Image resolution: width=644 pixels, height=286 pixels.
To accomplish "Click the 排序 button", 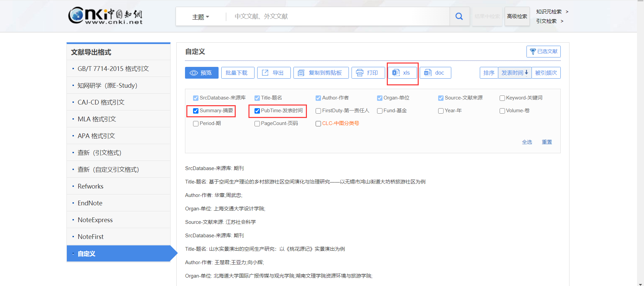I will pyautogui.click(x=489, y=73).
